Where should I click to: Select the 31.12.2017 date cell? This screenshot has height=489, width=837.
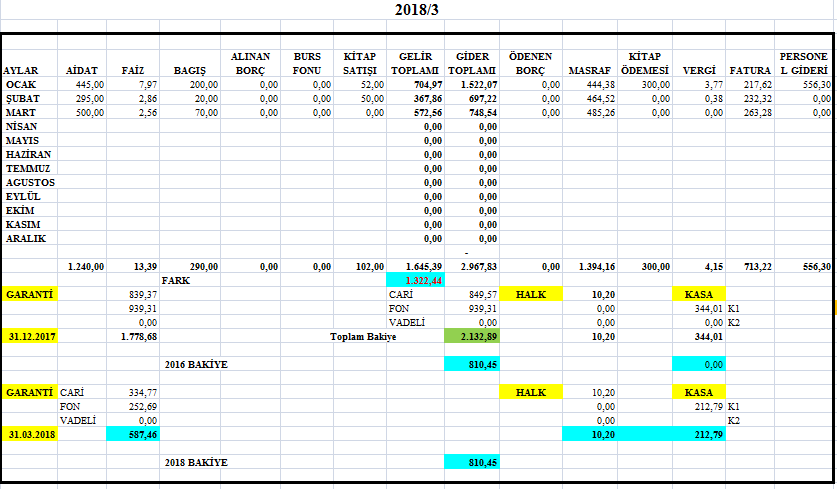coord(29,336)
